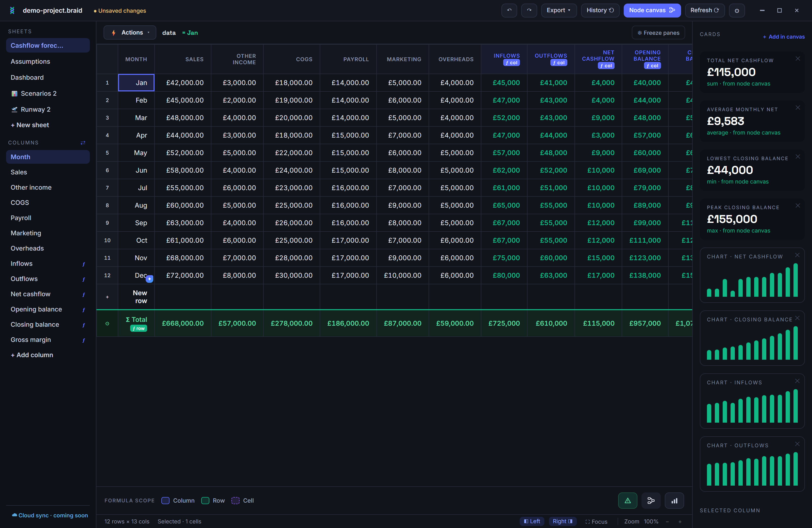Click + Add column
Viewport: 812px width, 528px height.
point(32,355)
